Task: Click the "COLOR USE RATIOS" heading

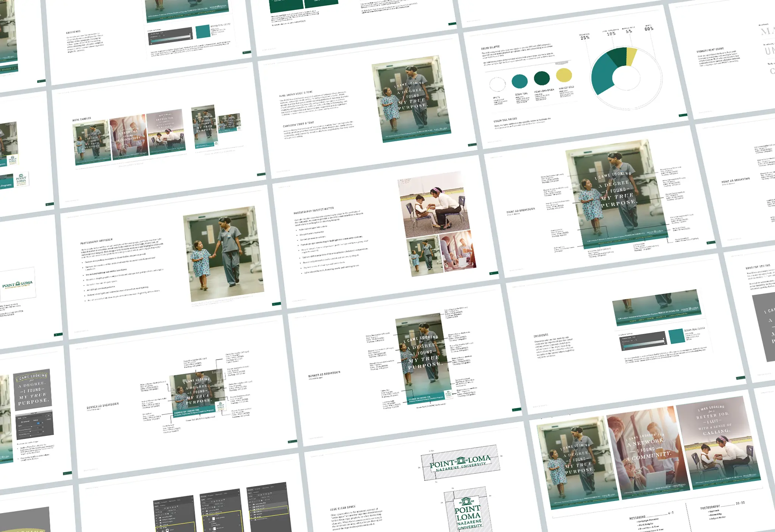Action: pyautogui.click(x=505, y=120)
